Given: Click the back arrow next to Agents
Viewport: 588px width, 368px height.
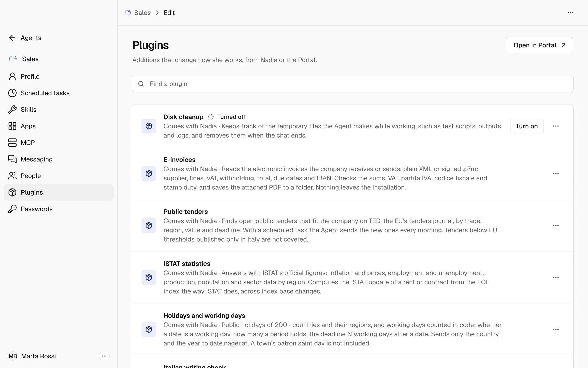Looking at the screenshot, I should [x=12, y=38].
